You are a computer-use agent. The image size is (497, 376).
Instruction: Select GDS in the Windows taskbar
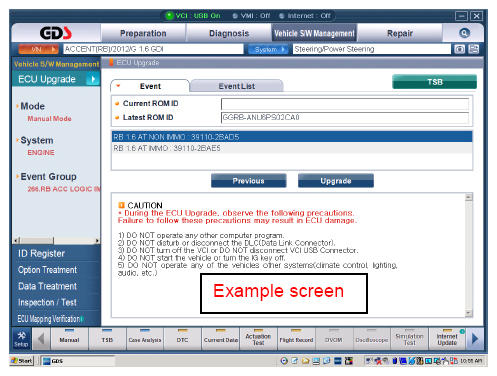click(78, 361)
